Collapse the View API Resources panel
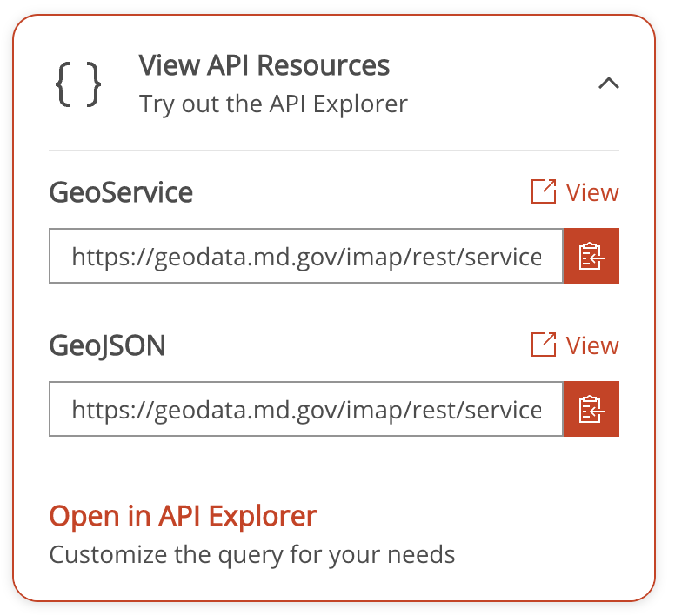 pos(609,83)
